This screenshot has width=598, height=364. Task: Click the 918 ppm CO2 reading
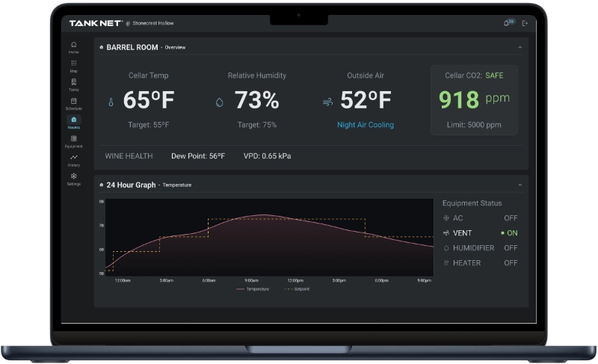point(474,99)
